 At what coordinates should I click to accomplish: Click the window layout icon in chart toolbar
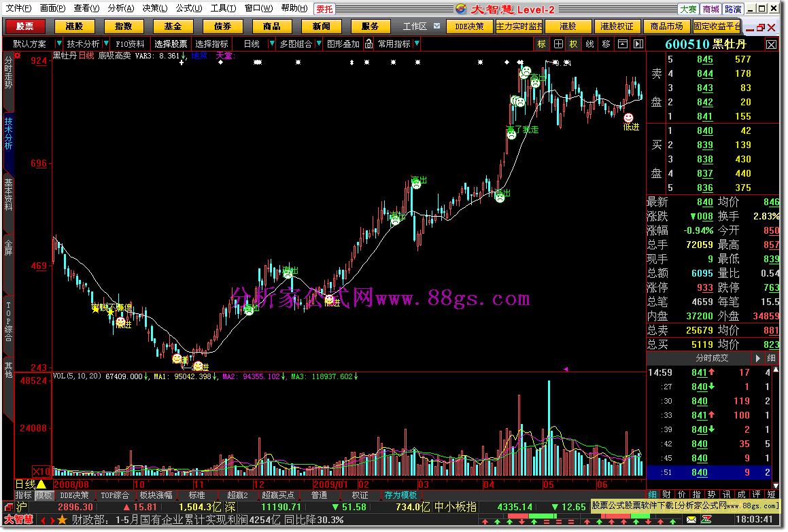pyautogui.click(x=622, y=44)
